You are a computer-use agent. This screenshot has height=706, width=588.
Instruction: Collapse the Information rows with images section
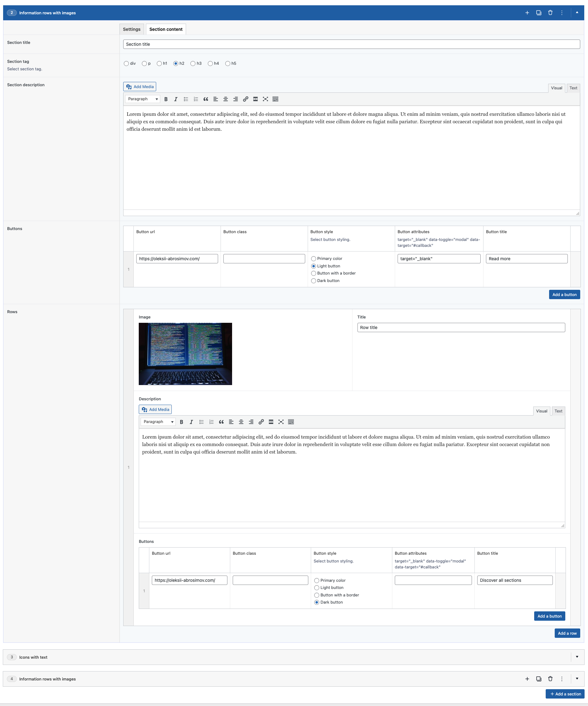click(x=577, y=12)
